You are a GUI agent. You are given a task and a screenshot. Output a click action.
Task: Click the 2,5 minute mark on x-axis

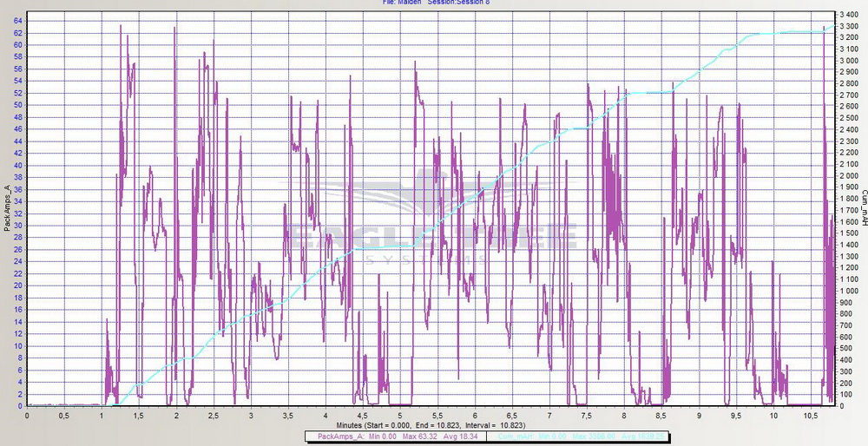(214, 415)
